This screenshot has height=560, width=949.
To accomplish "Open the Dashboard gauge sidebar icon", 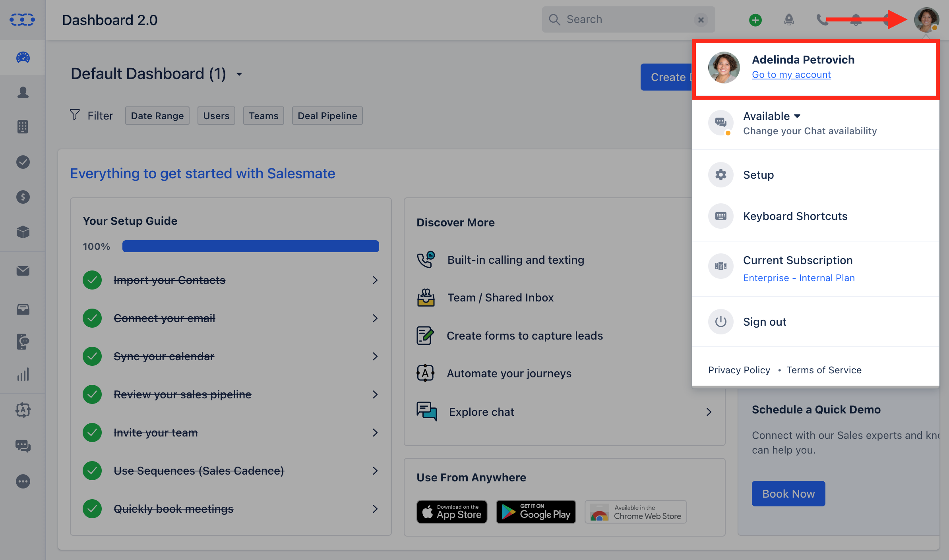I will tap(23, 58).
